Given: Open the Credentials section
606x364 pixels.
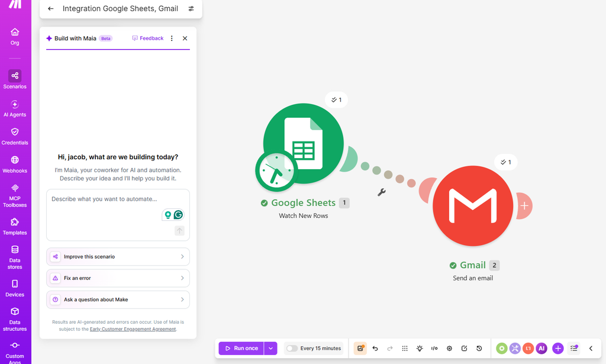Looking at the screenshot, I should tap(15, 136).
